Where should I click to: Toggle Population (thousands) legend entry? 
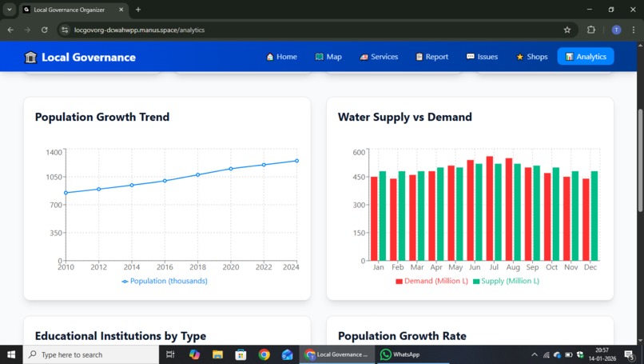pos(165,281)
